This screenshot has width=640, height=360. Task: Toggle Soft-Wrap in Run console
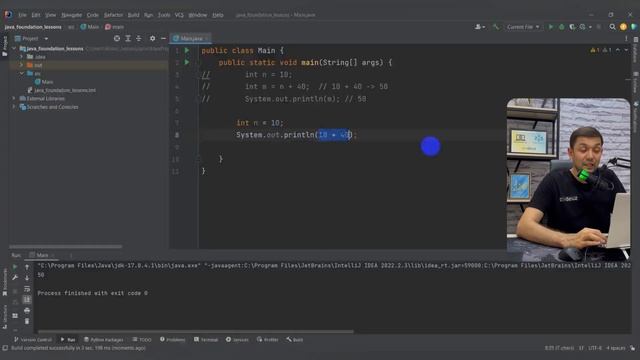click(27, 289)
